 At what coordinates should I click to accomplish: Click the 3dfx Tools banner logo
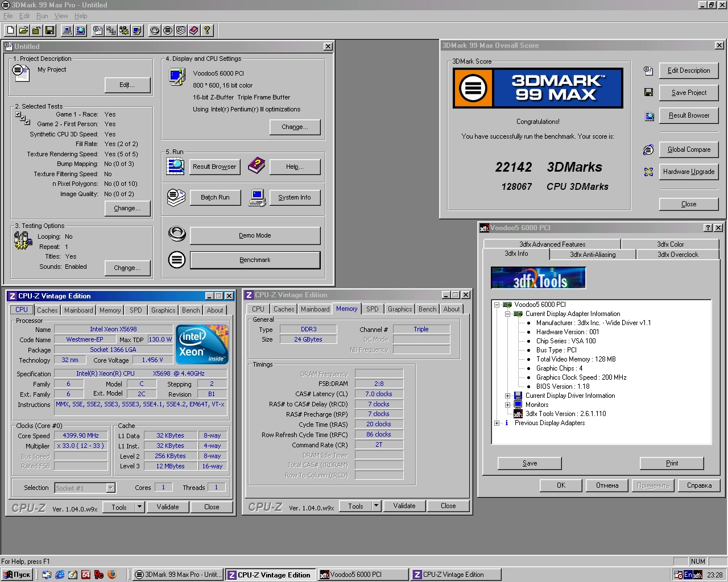coord(538,278)
